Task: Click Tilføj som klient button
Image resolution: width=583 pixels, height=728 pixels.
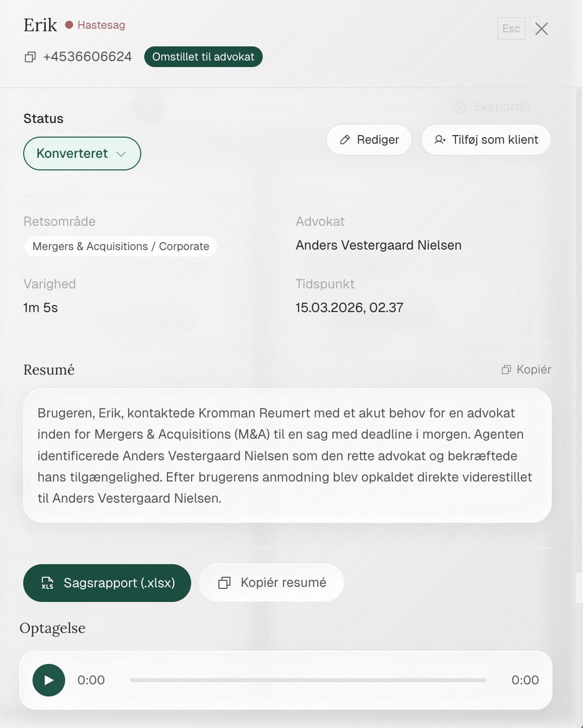Action: (486, 140)
